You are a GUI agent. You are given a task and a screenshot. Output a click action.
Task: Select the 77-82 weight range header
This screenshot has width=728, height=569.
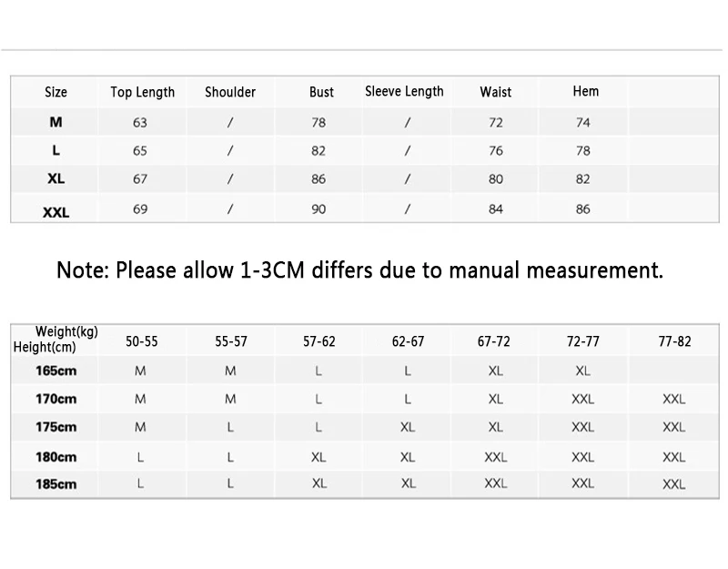pyautogui.click(x=674, y=341)
